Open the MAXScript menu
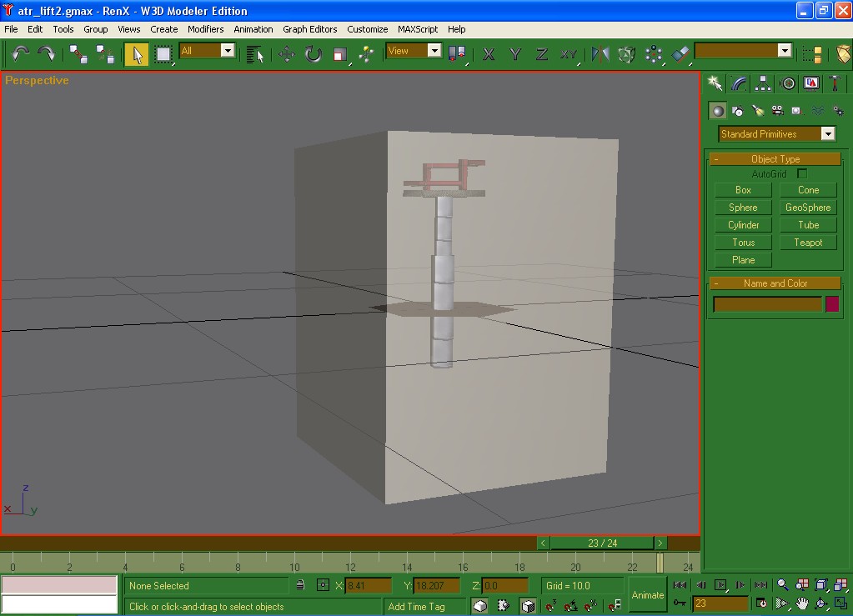The width and height of the screenshot is (853, 616). [418, 29]
